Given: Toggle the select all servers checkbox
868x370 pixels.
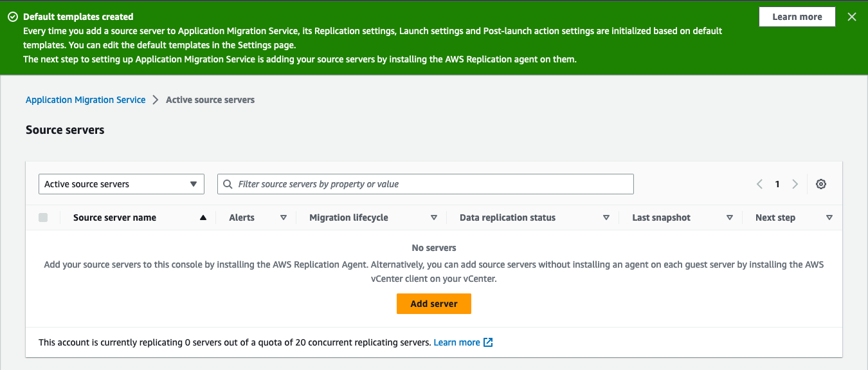Looking at the screenshot, I should coord(43,217).
